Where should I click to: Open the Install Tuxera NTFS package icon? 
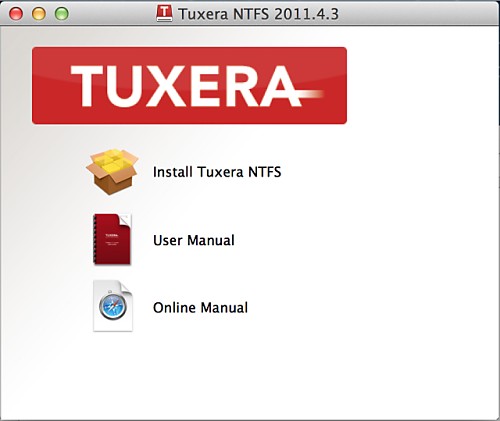[112, 172]
